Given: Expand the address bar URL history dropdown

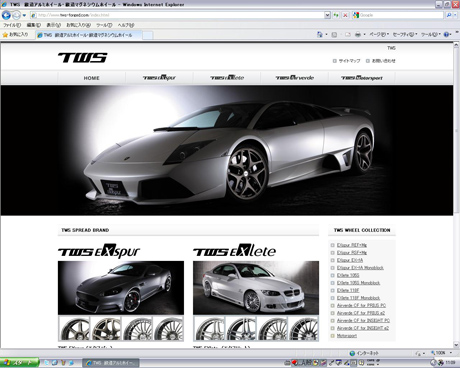Looking at the screenshot, I should pos(327,15).
